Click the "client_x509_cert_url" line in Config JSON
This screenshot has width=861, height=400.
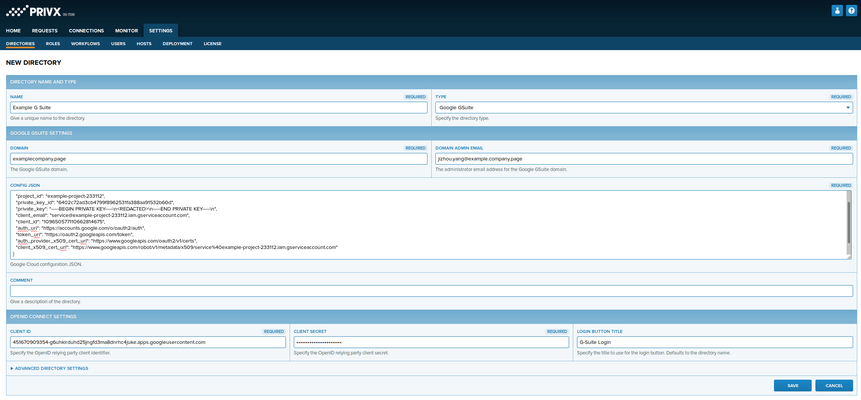[177, 247]
